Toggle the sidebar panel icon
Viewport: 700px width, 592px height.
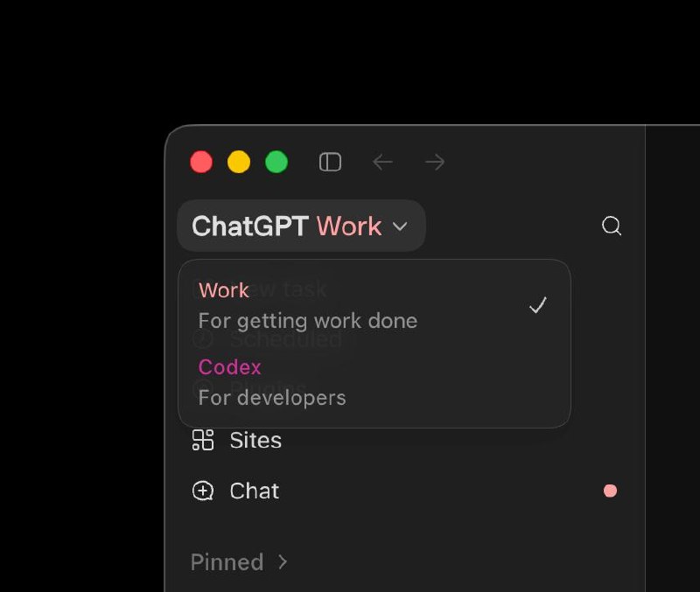point(331,162)
